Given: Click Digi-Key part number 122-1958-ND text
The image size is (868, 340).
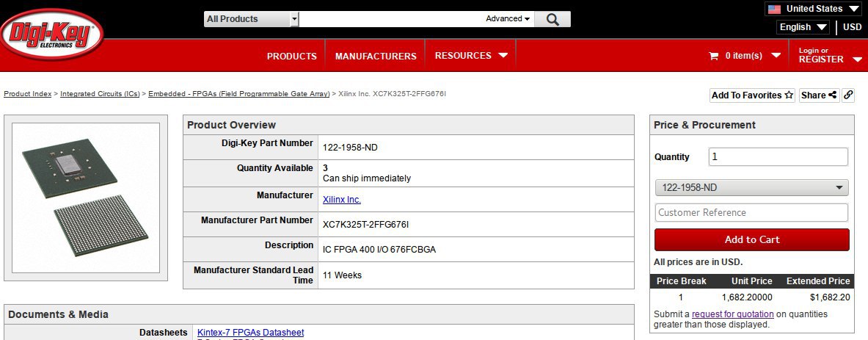Looking at the screenshot, I should tap(351, 148).
